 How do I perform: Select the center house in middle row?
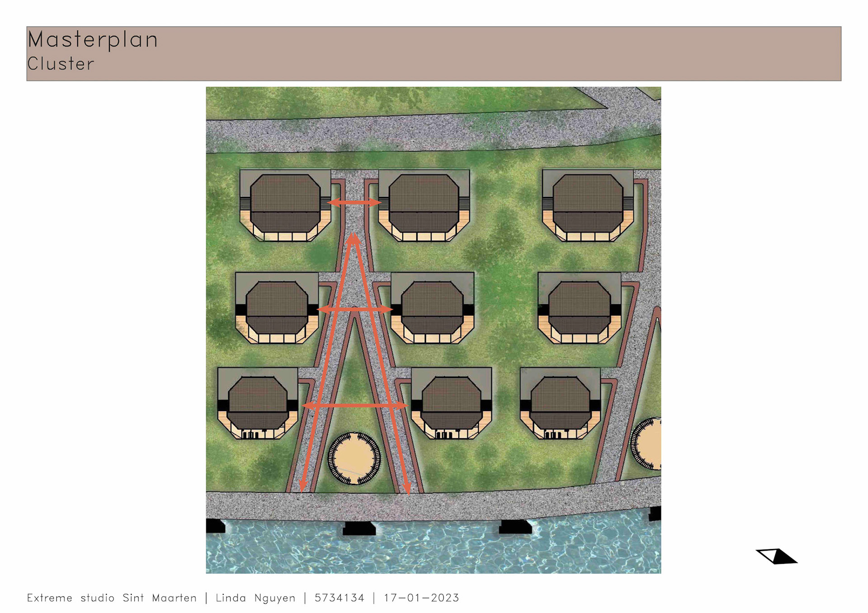(432, 307)
